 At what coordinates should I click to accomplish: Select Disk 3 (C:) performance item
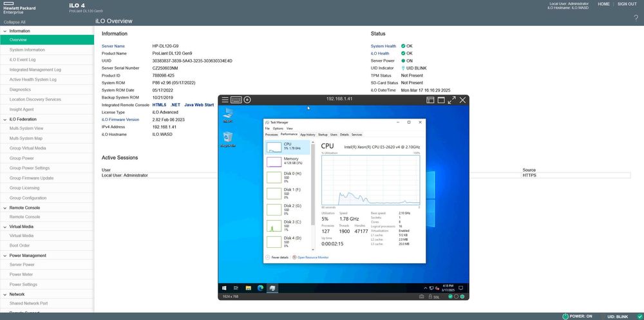click(287, 226)
